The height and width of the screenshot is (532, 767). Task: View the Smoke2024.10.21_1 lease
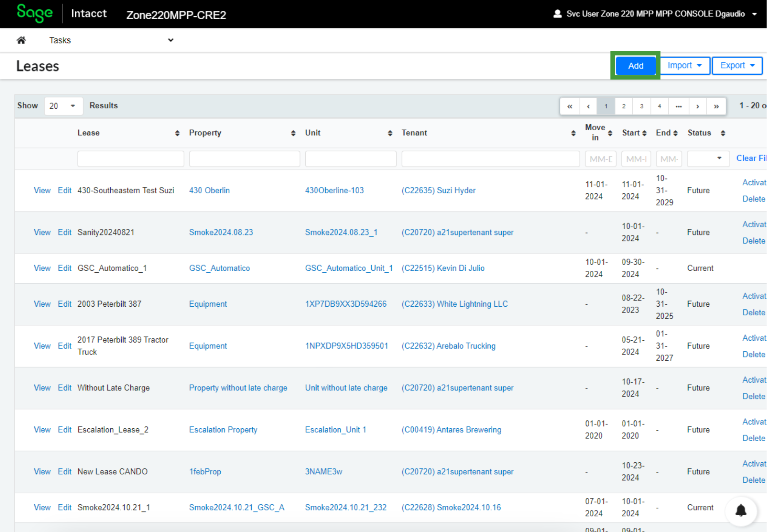tap(42, 507)
